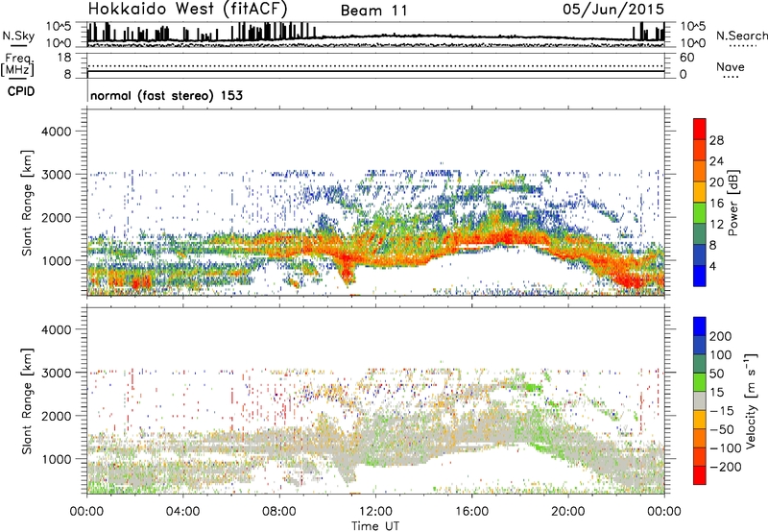The width and height of the screenshot is (768, 532).
Task: Click the "N.Search" legend label
Action: pyautogui.click(x=741, y=36)
